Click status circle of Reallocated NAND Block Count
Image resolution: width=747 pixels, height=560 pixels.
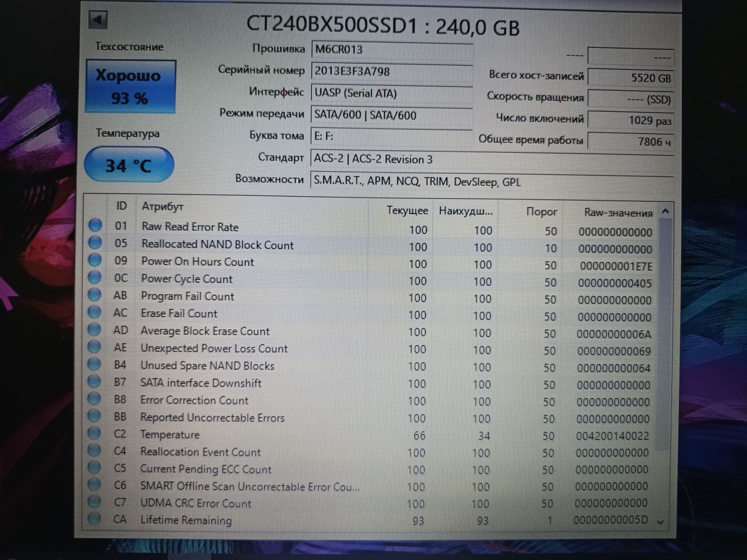(x=95, y=242)
